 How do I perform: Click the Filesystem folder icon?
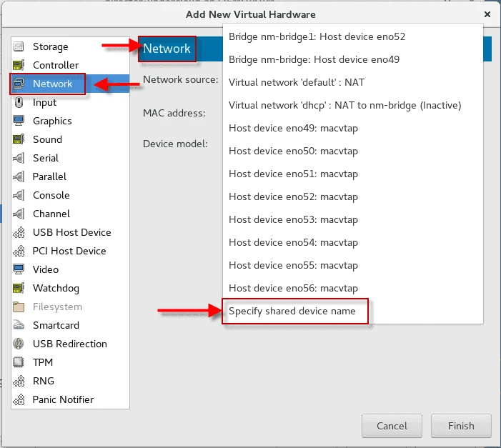tap(19, 307)
